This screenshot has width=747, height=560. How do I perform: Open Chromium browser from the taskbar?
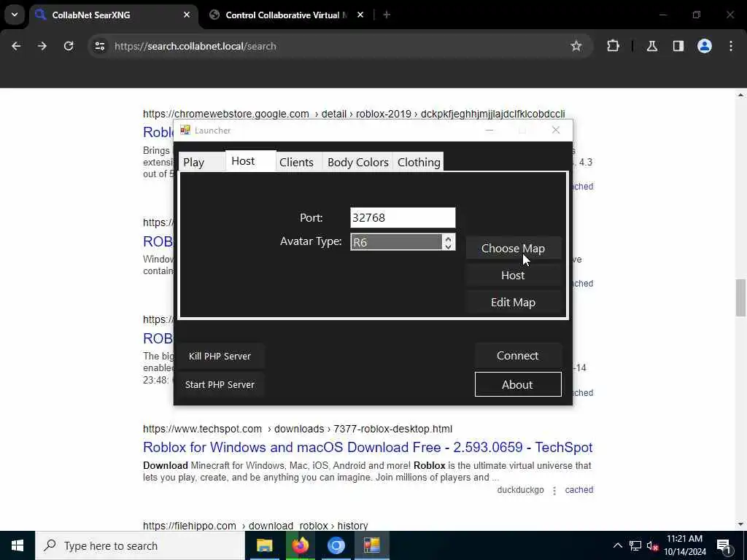(336, 545)
